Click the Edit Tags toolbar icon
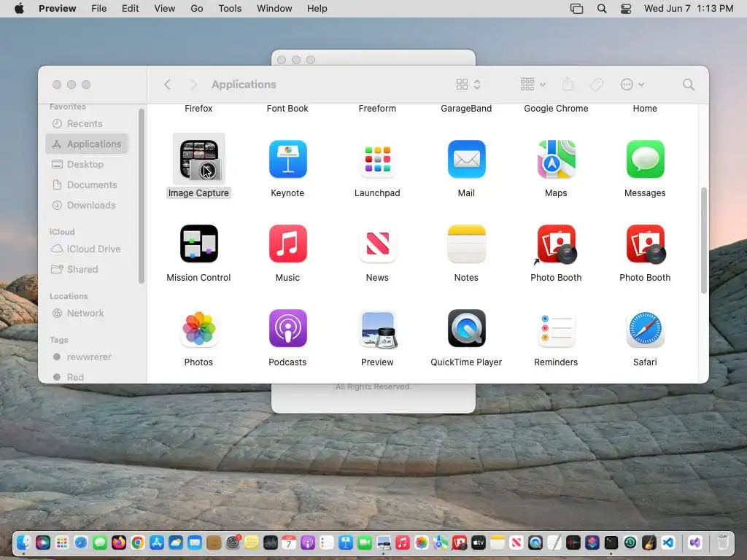Viewport: 747px width, 560px height. pos(596,85)
